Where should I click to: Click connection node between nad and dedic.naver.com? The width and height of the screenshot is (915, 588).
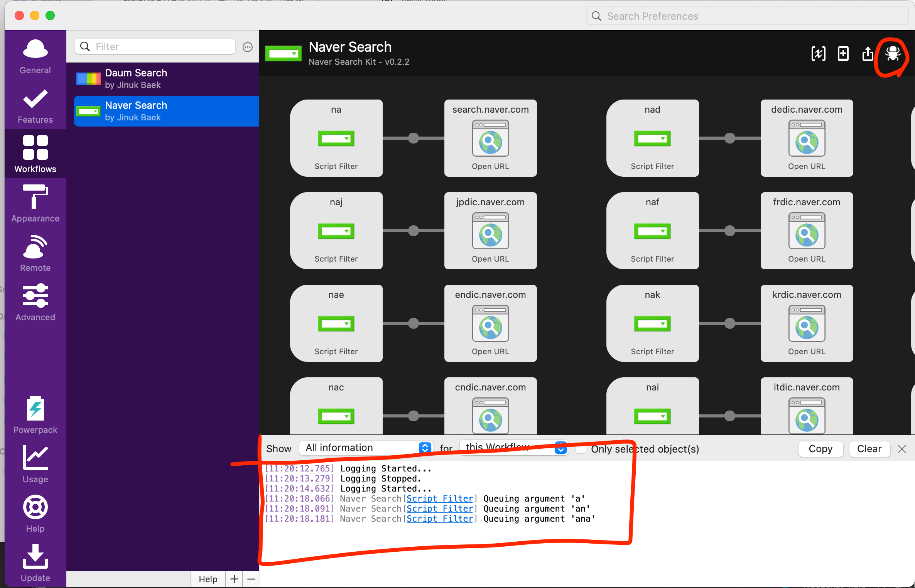point(730,138)
